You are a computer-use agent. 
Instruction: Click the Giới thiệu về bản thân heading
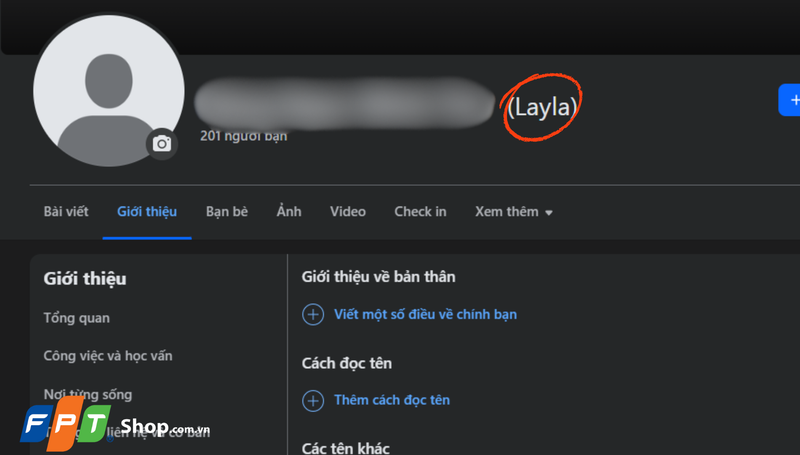pos(378,276)
